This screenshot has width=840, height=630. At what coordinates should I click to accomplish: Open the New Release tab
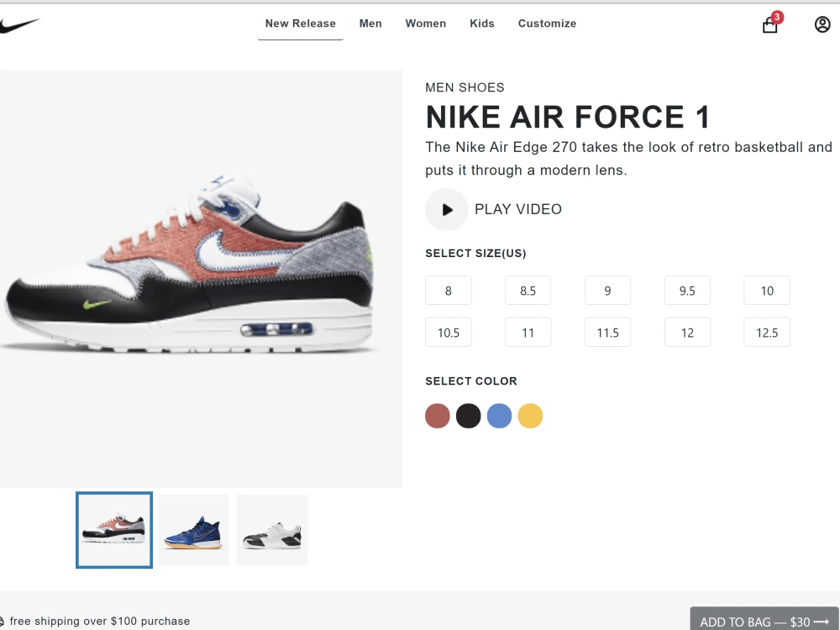click(x=301, y=24)
